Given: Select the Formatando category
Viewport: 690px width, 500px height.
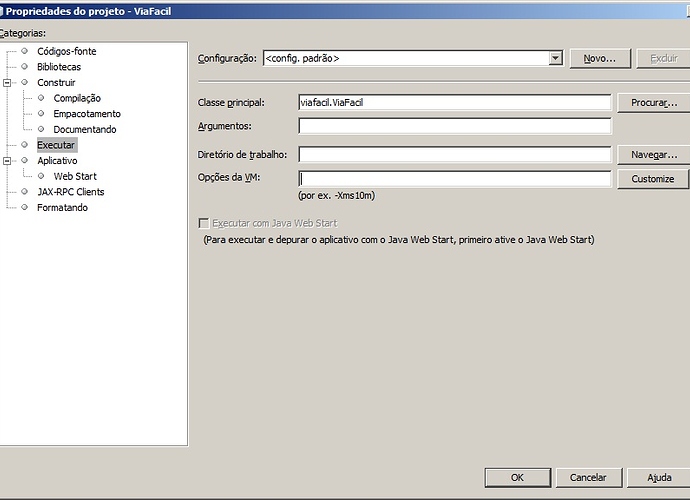Looking at the screenshot, I should [x=62, y=207].
